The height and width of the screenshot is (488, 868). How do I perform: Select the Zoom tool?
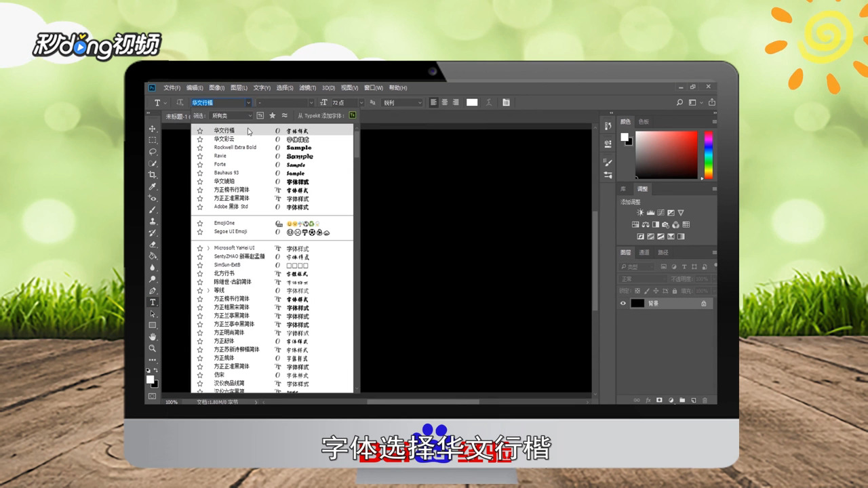153,348
